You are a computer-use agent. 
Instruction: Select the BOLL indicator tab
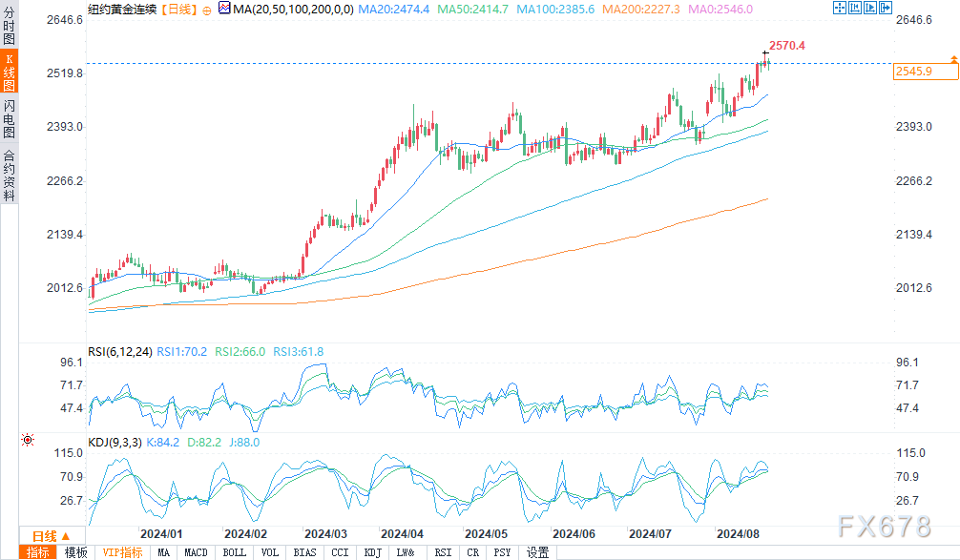235,552
